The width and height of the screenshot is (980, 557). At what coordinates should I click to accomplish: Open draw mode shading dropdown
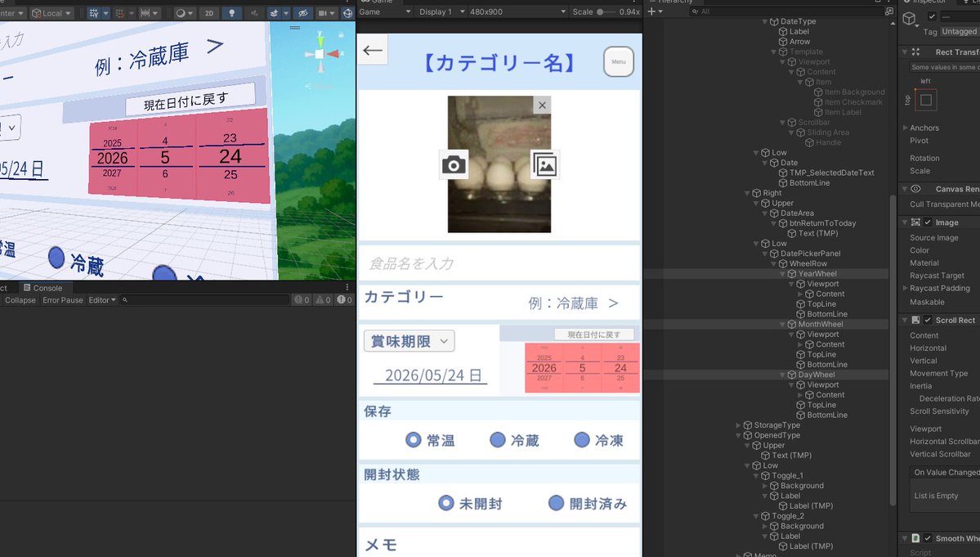pos(184,12)
